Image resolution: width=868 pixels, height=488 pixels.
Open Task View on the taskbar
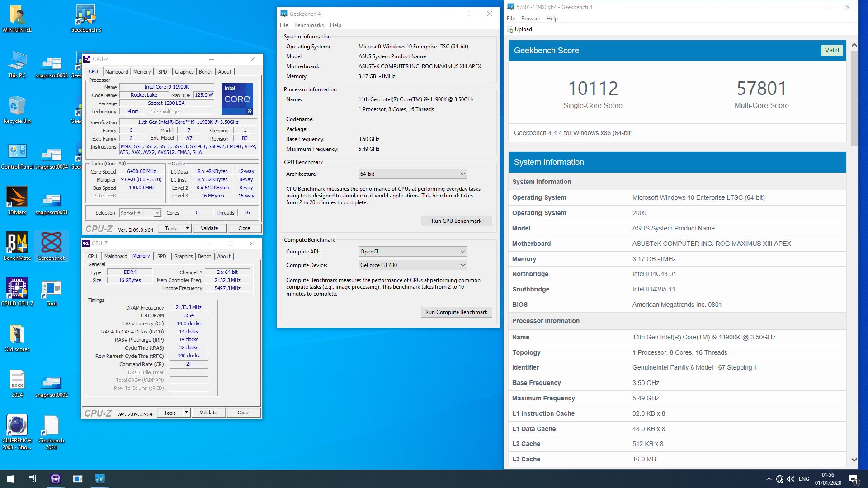[x=33, y=479]
